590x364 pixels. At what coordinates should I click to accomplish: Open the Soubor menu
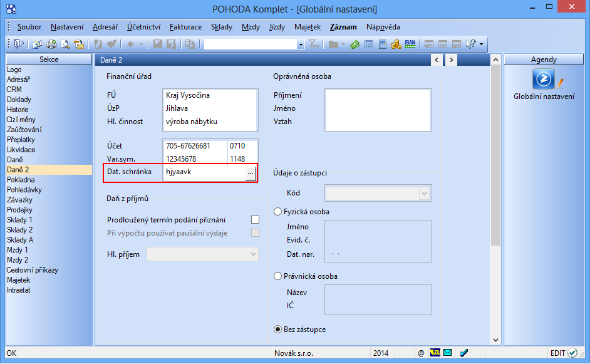click(x=29, y=27)
